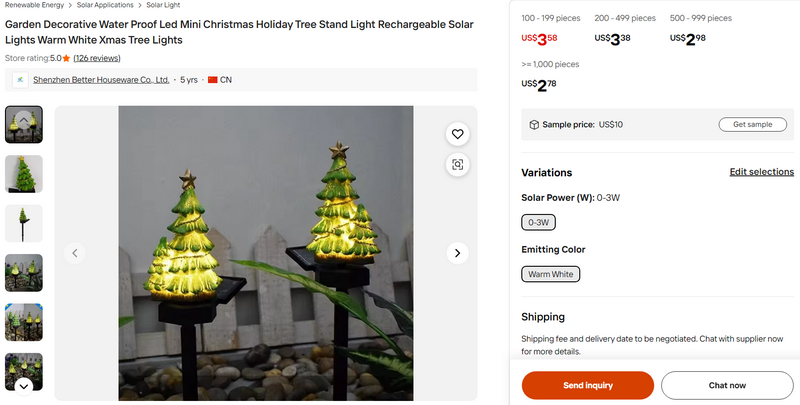Click the Get sample button
The height and width of the screenshot is (405, 800).
click(x=752, y=125)
